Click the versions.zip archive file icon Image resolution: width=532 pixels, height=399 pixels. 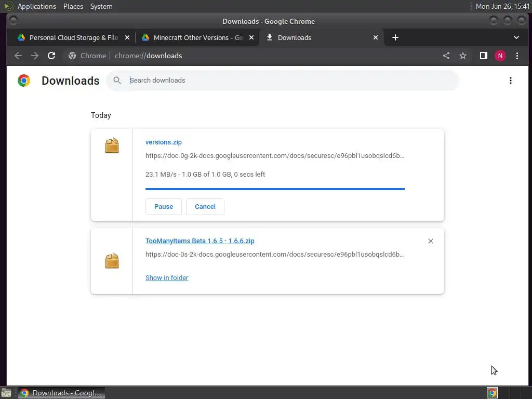pyautogui.click(x=112, y=145)
